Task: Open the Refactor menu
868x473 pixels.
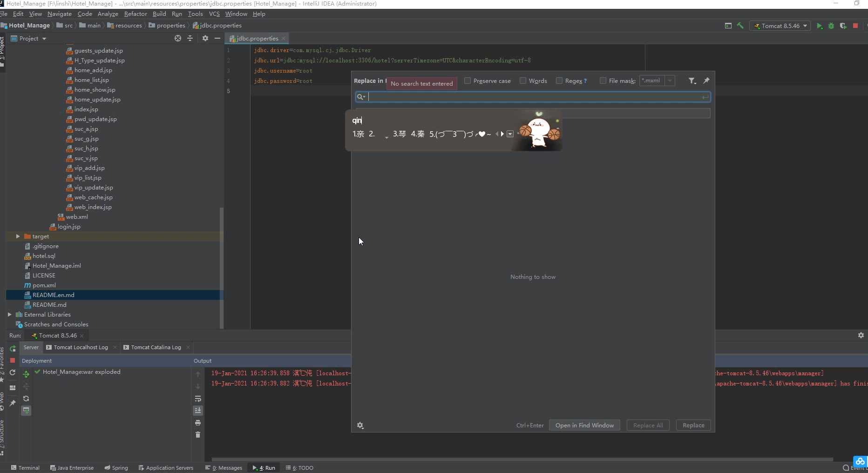Action: pyautogui.click(x=135, y=14)
